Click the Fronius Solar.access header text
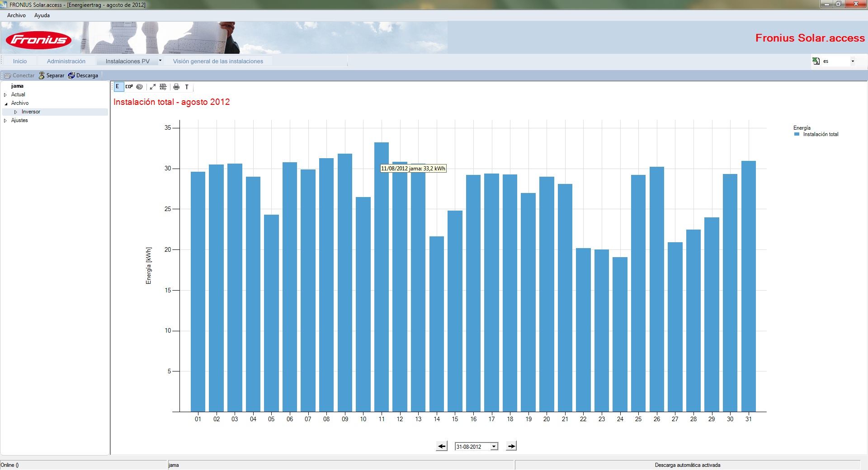The image size is (868, 470). [x=810, y=38]
